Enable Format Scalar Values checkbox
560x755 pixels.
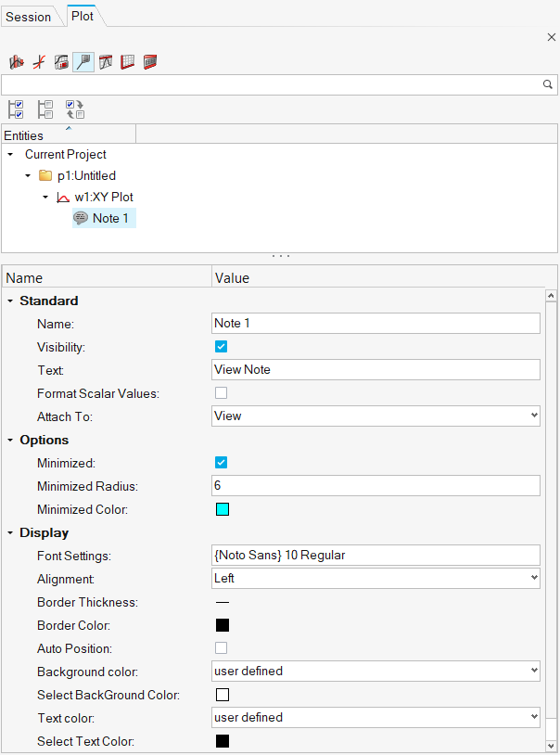[221, 393]
